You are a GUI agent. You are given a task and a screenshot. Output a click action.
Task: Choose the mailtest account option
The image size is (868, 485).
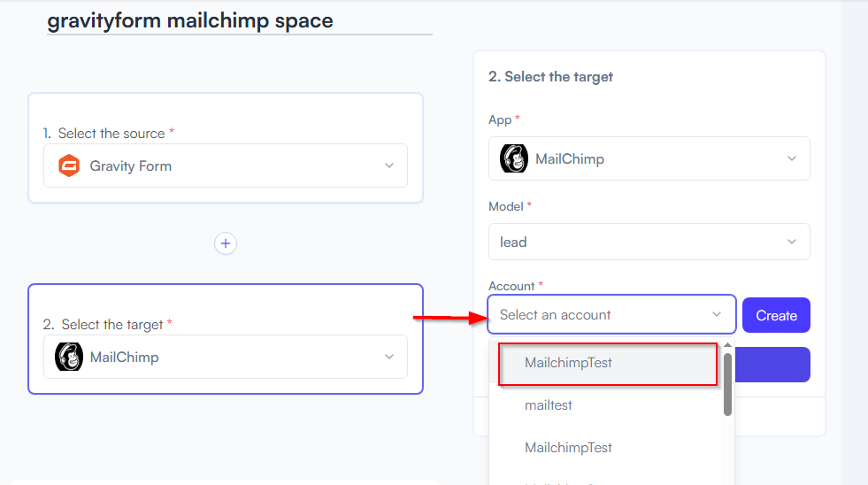[606, 405]
